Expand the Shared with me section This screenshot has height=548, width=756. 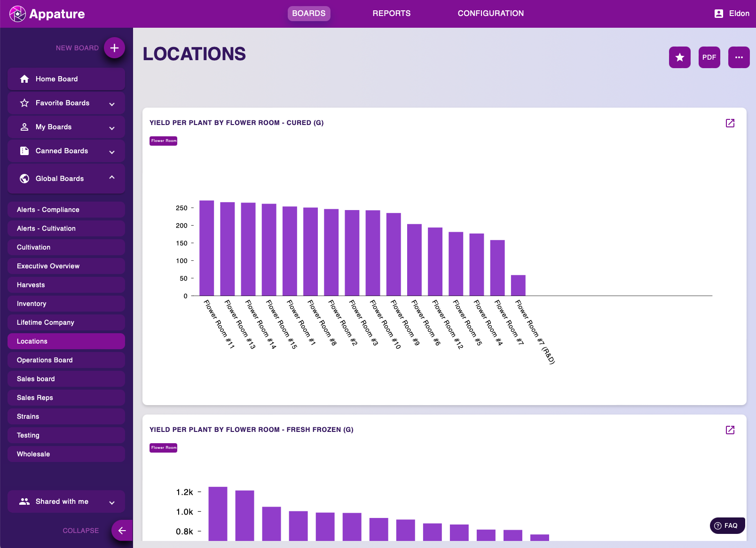pyautogui.click(x=112, y=502)
